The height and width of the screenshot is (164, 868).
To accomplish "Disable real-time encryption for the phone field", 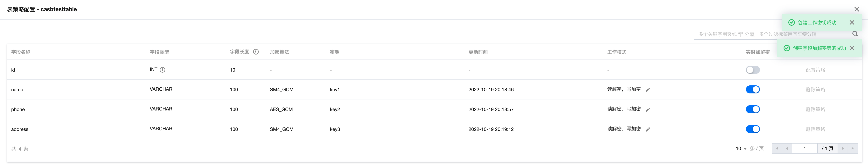I will (x=753, y=109).
